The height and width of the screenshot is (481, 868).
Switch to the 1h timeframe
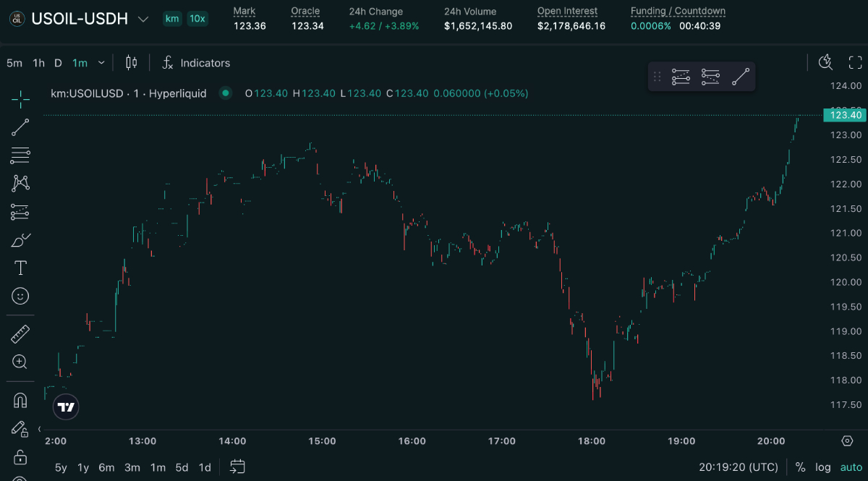click(38, 63)
